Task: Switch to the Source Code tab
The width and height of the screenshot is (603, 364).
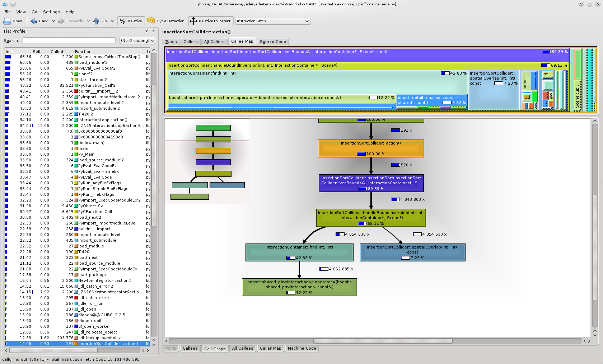Action: pos(273,42)
